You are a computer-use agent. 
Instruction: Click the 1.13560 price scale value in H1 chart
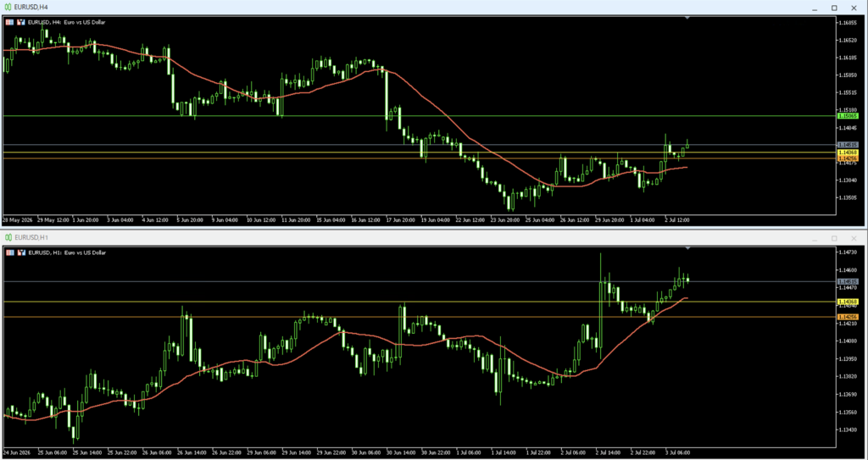(848, 412)
